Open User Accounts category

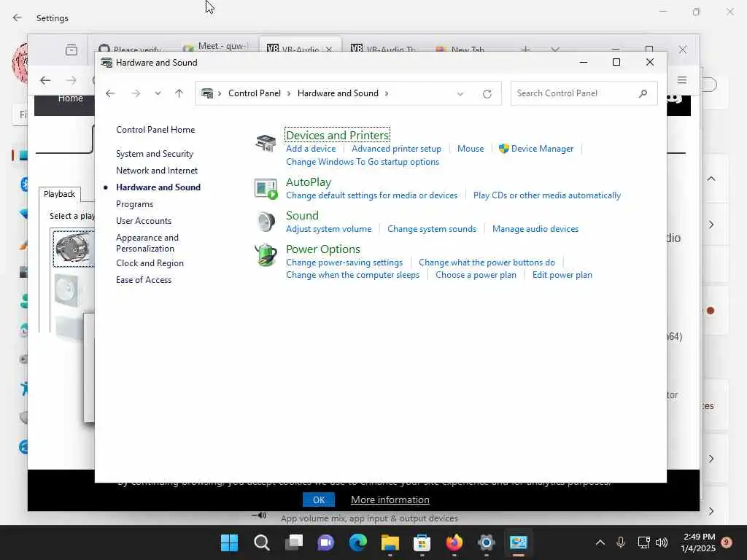[144, 221]
